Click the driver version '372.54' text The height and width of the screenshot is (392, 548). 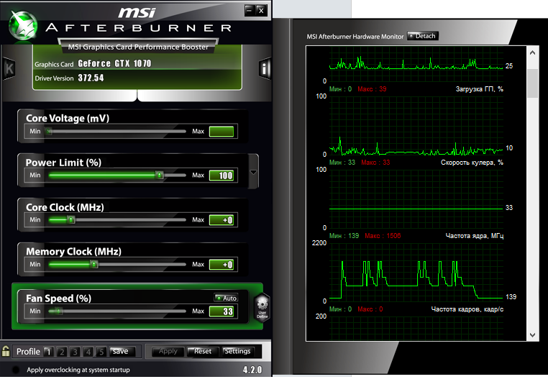coord(91,78)
